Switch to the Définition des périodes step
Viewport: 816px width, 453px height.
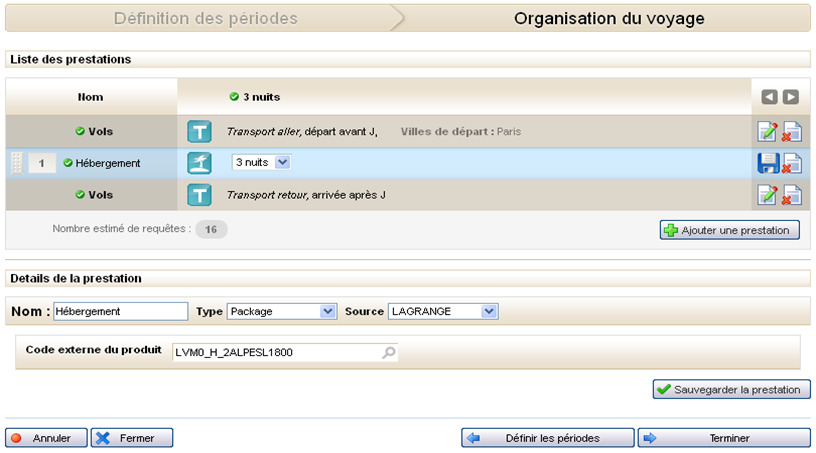(x=205, y=18)
